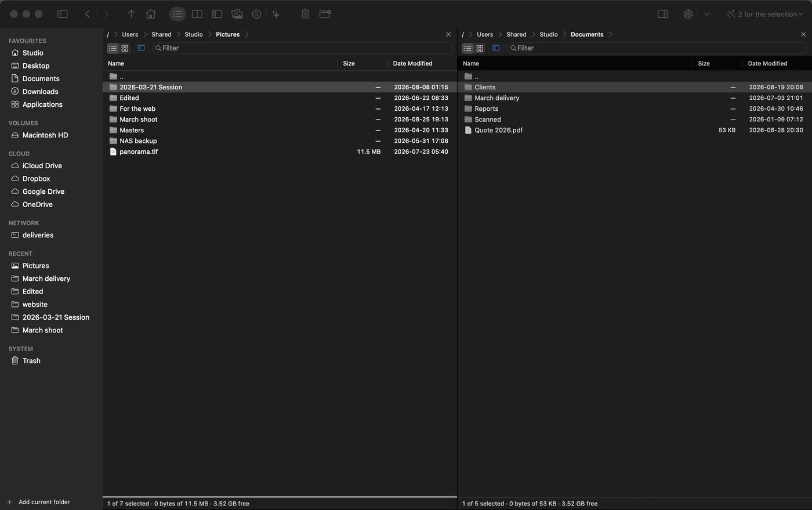Select March delivery folder in Documents pane
The image size is (812, 510).
point(635,98)
